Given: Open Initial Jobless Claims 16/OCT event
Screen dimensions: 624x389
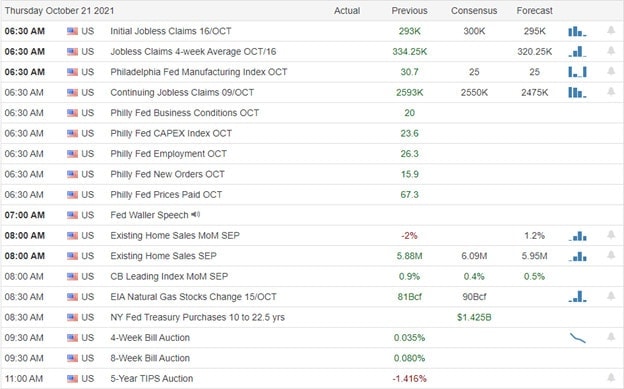Looking at the screenshot, I should click(171, 31).
